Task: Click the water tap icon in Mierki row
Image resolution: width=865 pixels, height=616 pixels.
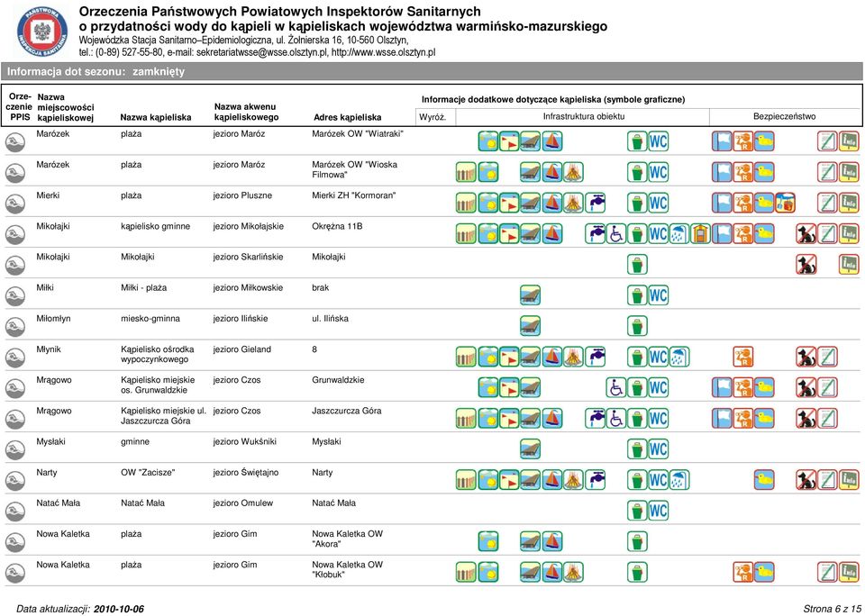Action: pyautogui.click(x=596, y=203)
